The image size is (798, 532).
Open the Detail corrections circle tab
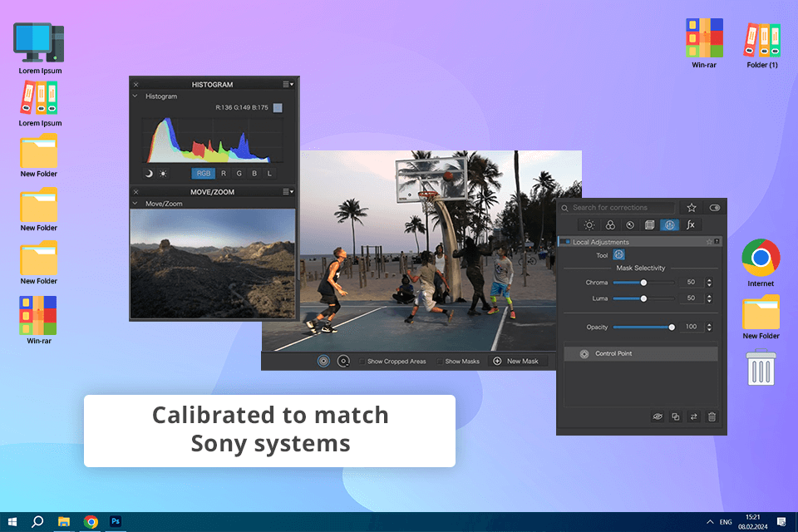coord(630,225)
